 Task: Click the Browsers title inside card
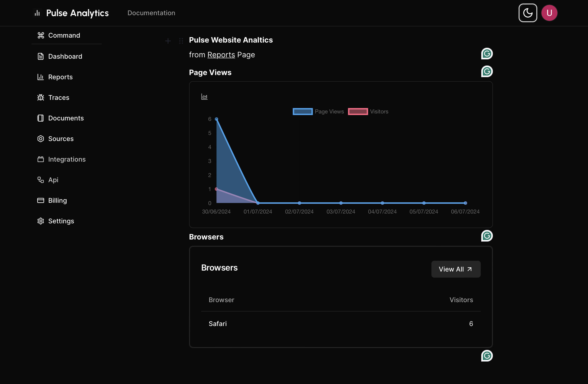coord(219,268)
